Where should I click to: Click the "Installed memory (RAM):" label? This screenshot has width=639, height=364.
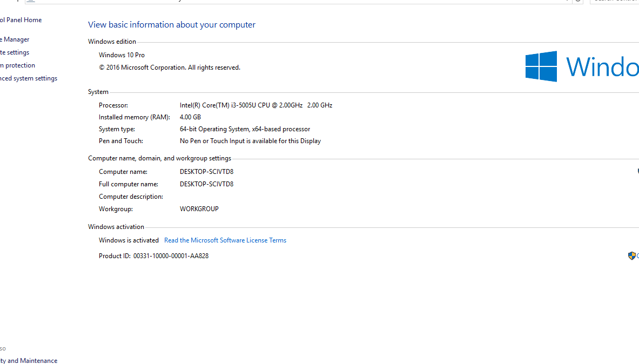point(134,117)
